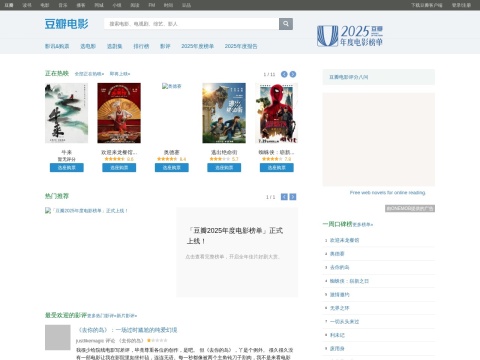The image size is (480, 360).
Task: Click 时间 in the top bar
Action: tap(168, 5)
